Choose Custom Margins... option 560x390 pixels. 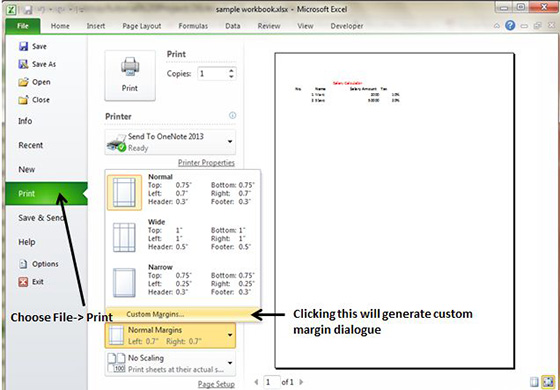(183, 314)
